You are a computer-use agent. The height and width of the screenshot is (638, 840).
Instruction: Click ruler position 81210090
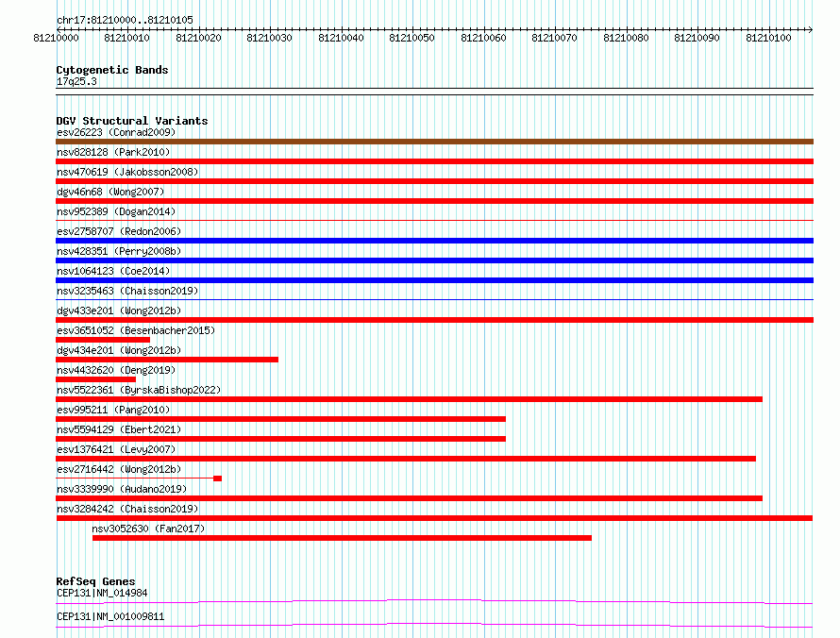[697, 38]
